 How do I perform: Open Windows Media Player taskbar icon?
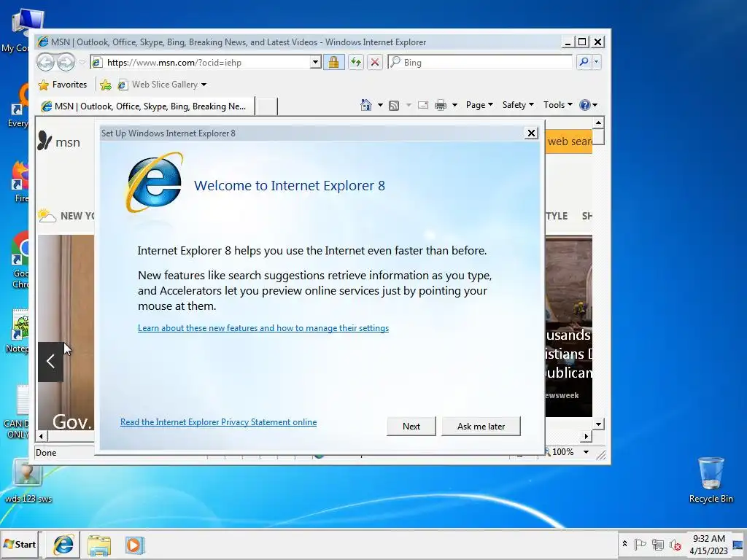[x=134, y=545]
